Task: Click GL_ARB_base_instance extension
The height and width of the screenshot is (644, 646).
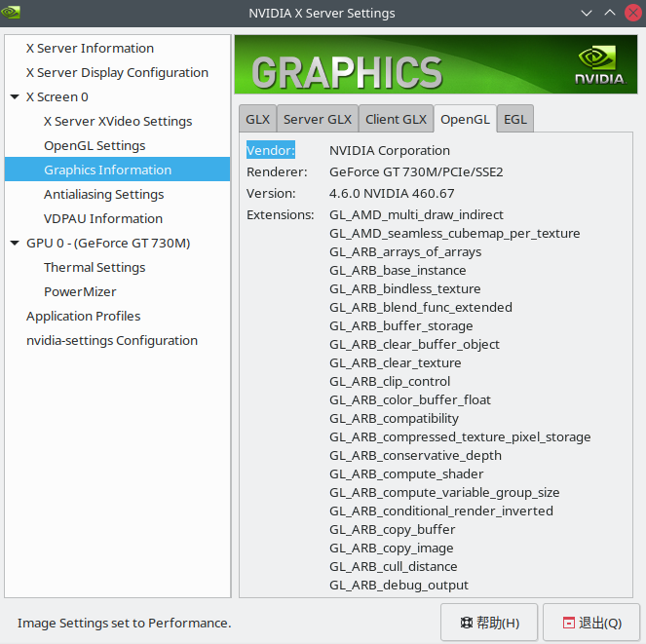Action: tap(398, 270)
